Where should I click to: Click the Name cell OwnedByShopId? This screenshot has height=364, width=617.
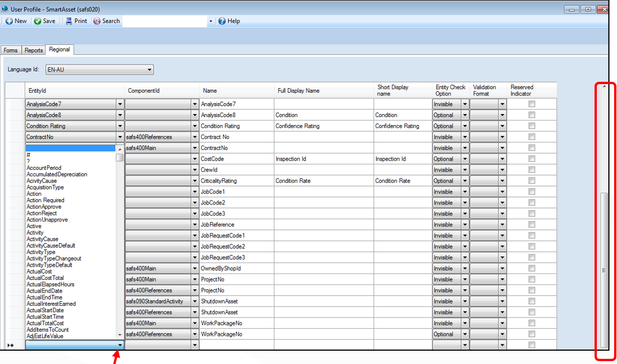[x=237, y=269]
